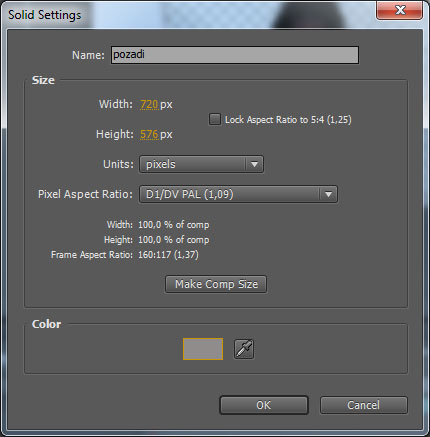Select the Height value 576
430x437 pixels.
149,134
